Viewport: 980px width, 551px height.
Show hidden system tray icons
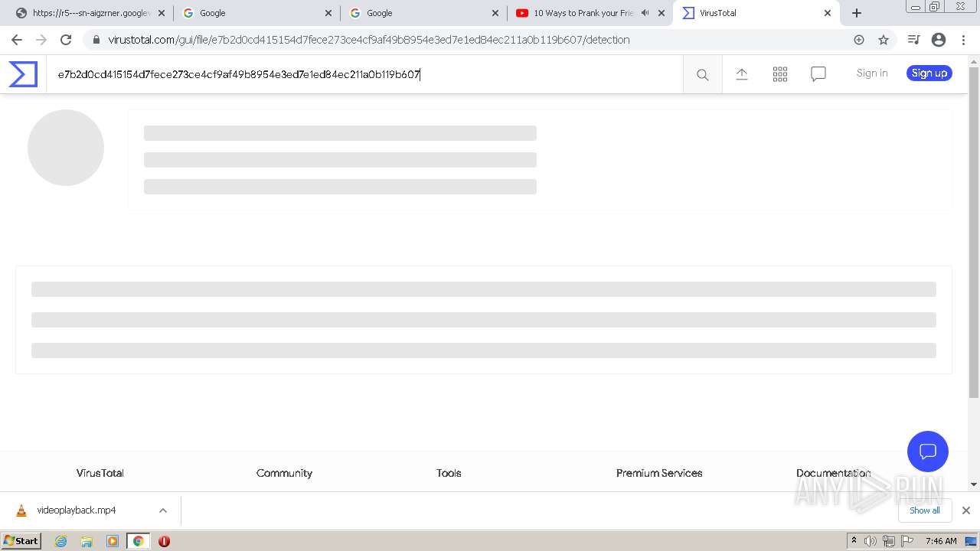854,541
